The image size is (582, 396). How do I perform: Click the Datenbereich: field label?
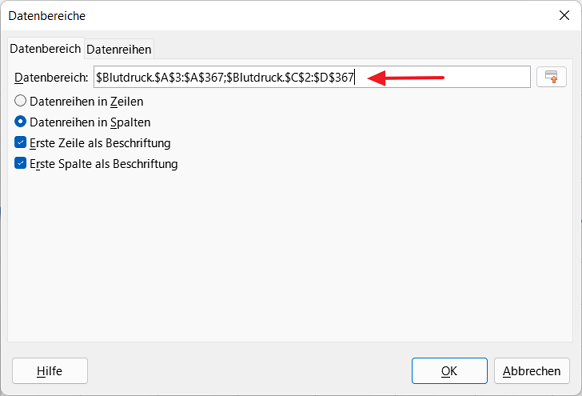click(51, 78)
